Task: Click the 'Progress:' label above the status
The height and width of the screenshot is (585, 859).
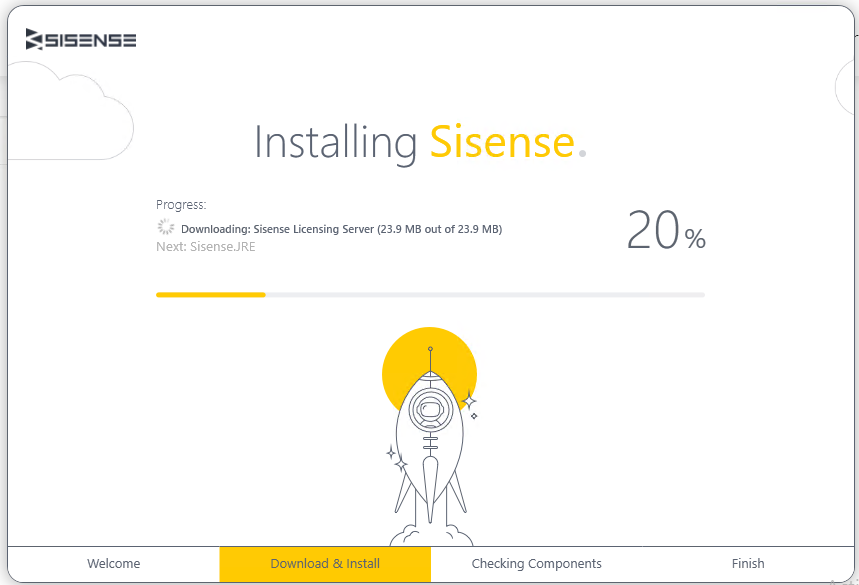Action: [180, 204]
